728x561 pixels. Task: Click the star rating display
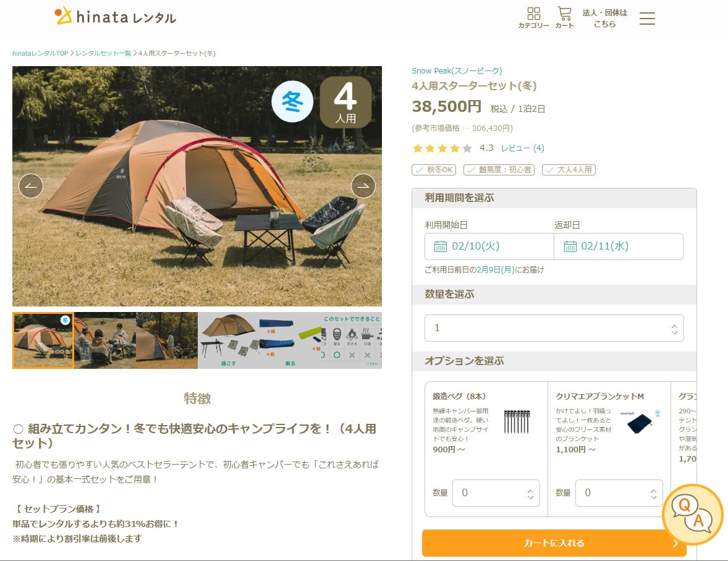[x=442, y=148]
